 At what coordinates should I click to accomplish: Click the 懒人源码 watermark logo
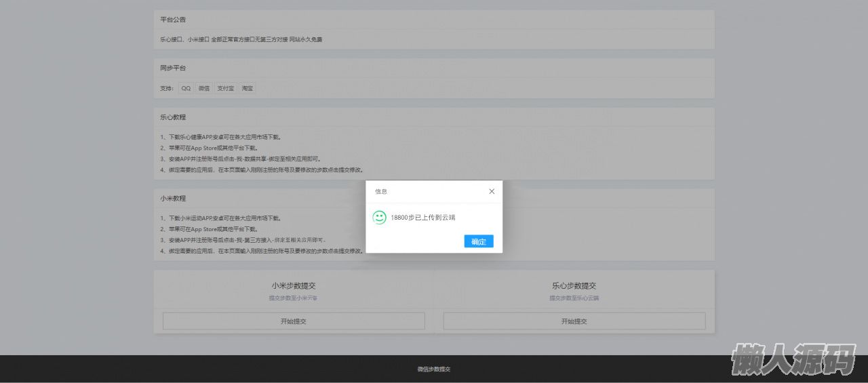tap(793, 359)
